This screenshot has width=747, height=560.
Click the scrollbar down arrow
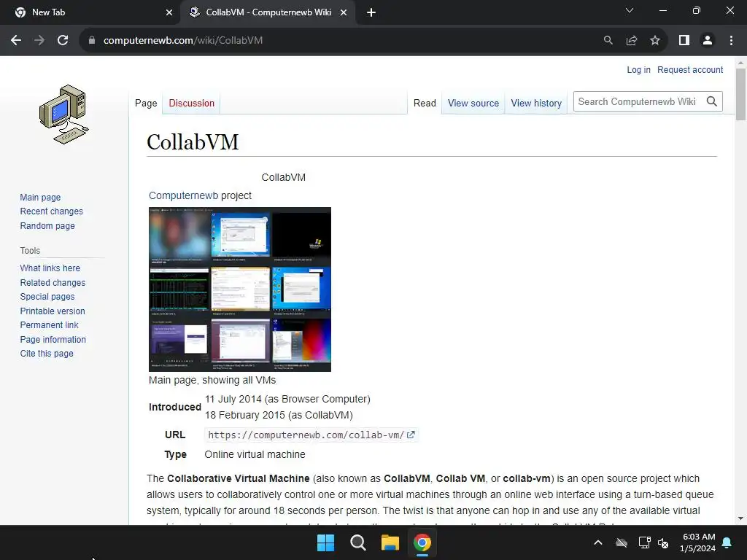tap(740, 518)
